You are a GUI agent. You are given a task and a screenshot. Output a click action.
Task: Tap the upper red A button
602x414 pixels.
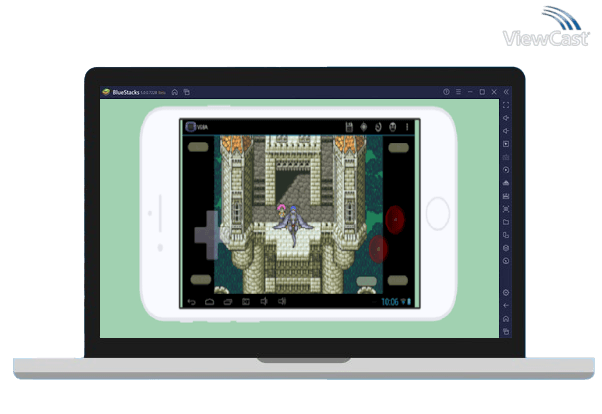click(395, 220)
